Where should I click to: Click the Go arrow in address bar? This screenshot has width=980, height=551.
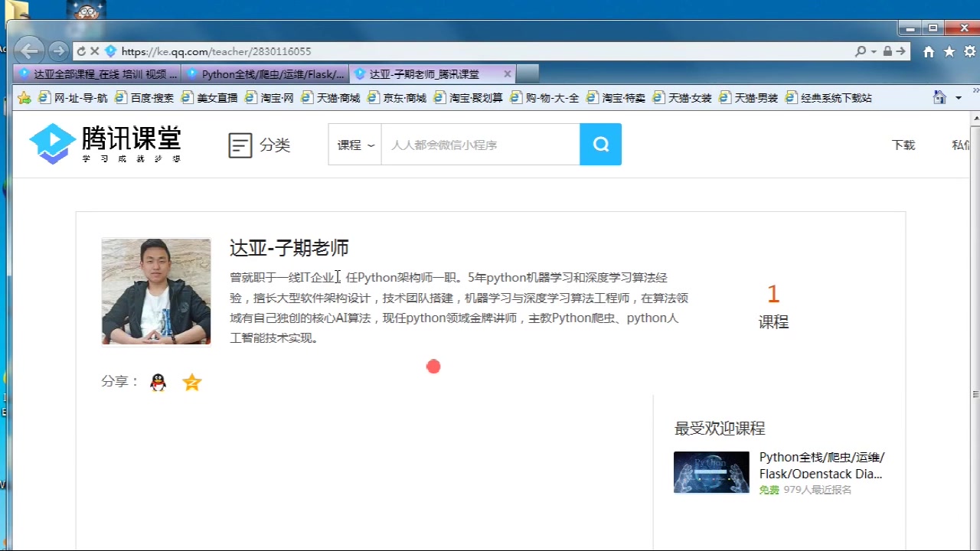900,51
